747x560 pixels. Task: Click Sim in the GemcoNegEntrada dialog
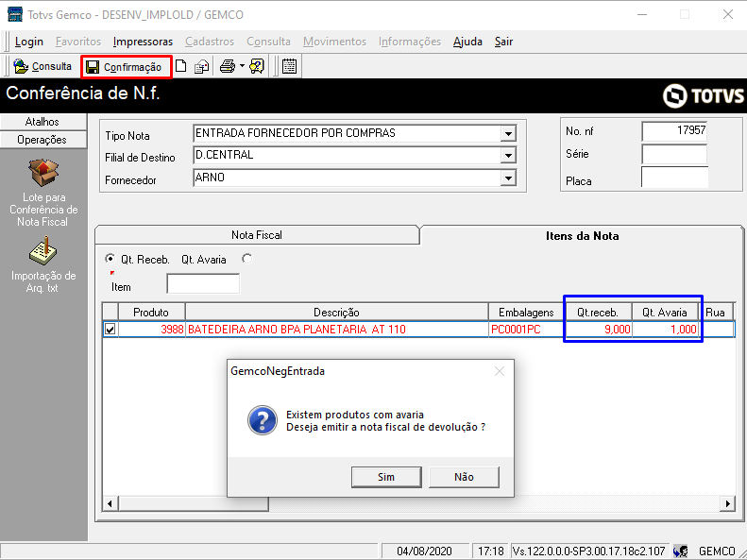coord(386,477)
